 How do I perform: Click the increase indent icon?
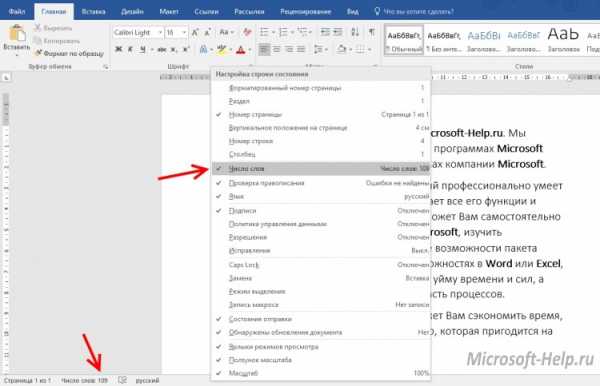[x=338, y=33]
